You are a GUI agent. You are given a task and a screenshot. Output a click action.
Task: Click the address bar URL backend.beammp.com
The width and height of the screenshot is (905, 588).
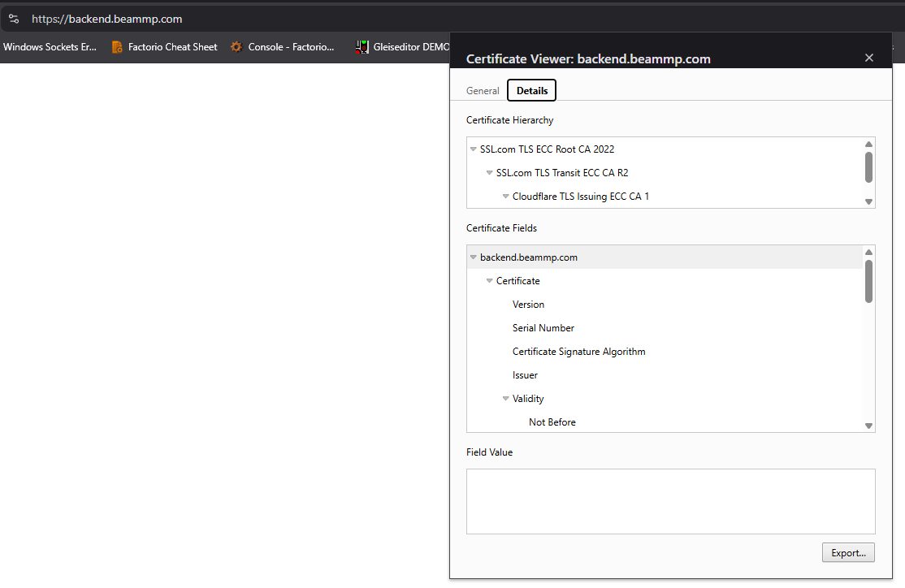tap(106, 19)
